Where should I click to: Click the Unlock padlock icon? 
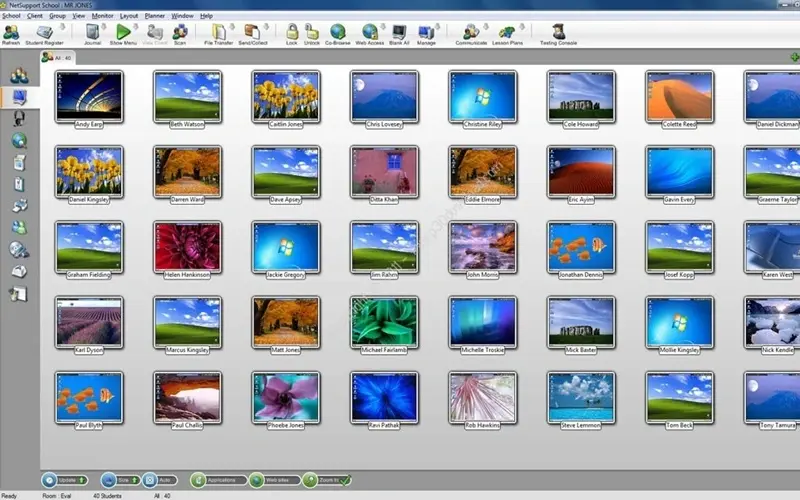(x=312, y=32)
